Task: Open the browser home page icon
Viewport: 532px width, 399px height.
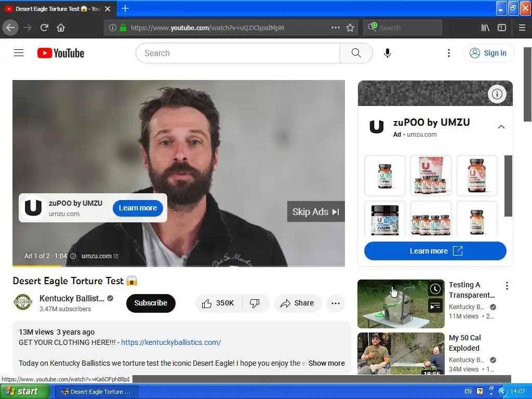Action: pos(61,28)
